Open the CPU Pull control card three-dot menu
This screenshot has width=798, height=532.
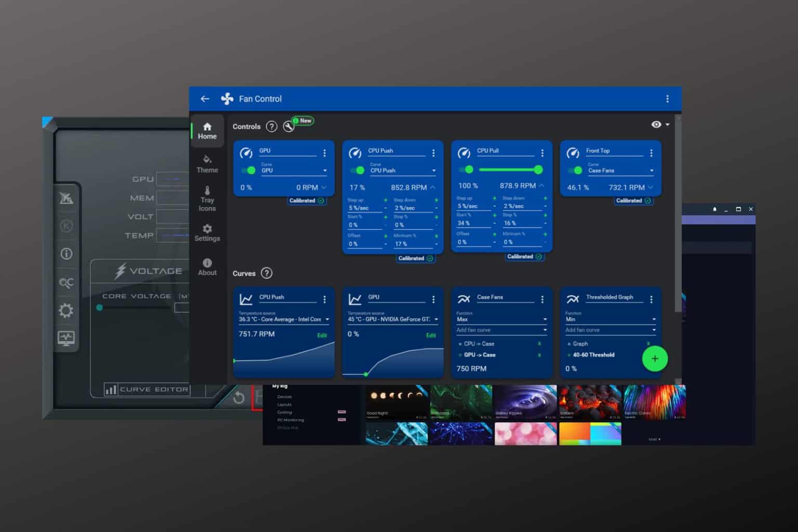click(542, 153)
